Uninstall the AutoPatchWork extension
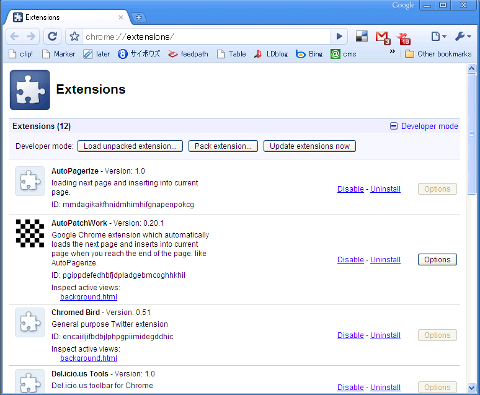This screenshot has height=395, width=480. (x=385, y=260)
